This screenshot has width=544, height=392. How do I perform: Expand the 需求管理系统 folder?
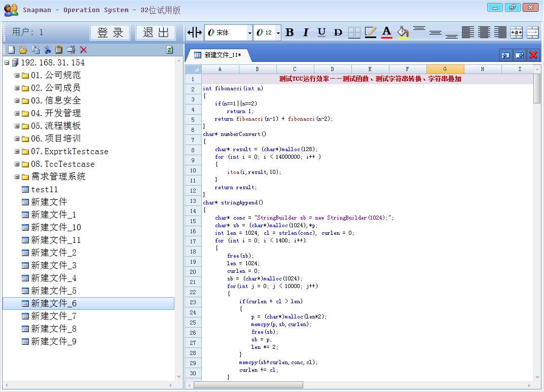pyautogui.click(x=17, y=176)
